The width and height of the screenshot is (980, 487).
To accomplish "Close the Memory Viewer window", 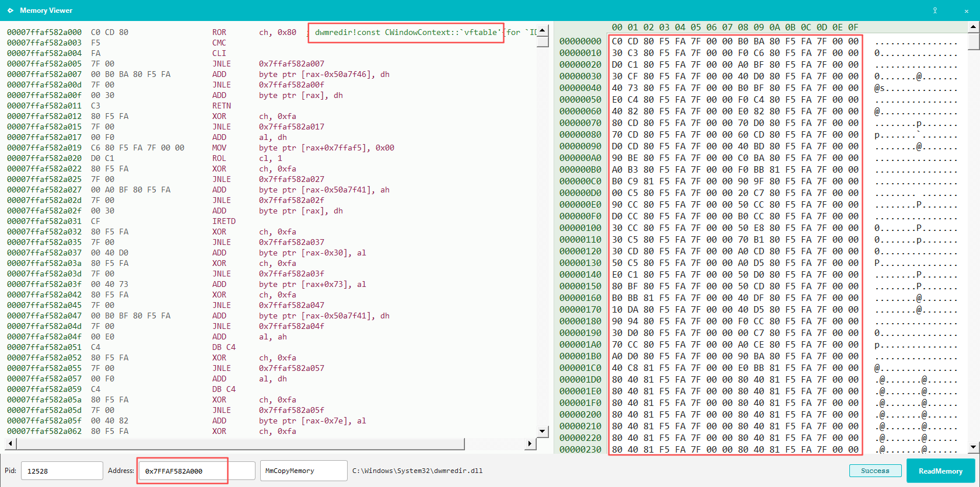I will coord(966,10).
